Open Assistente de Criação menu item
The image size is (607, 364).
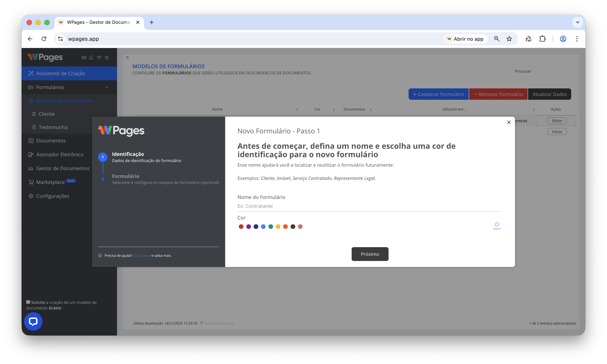point(61,73)
